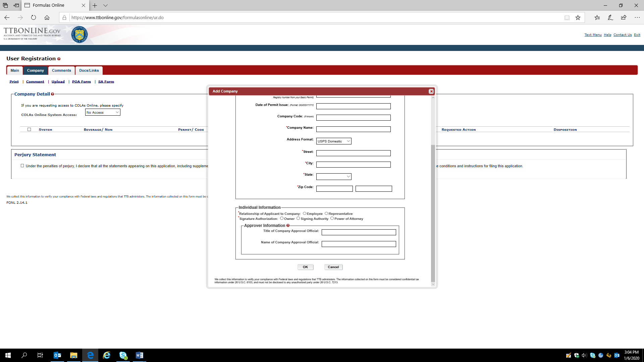Click the Approver Information help icon
This screenshot has width=644, height=362.
click(x=288, y=226)
